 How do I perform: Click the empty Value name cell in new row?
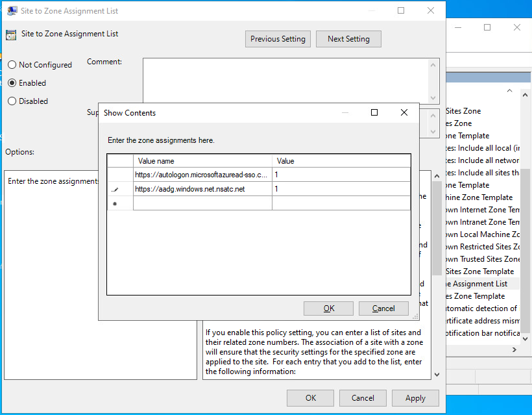point(202,204)
